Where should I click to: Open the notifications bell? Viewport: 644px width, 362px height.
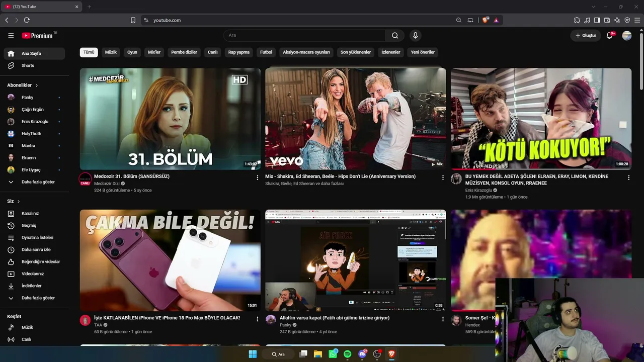[x=610, y=35]
